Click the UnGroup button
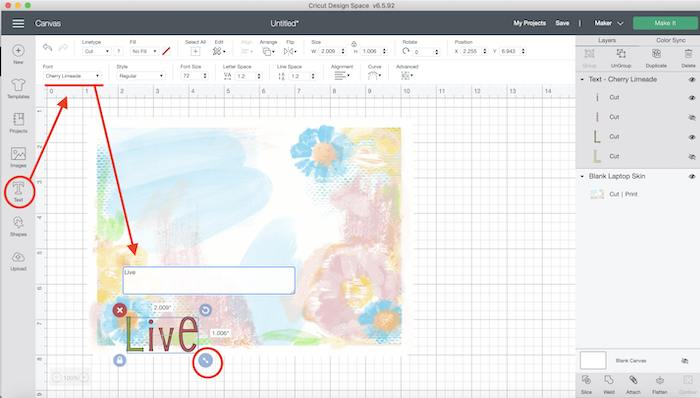 point(621,58)
